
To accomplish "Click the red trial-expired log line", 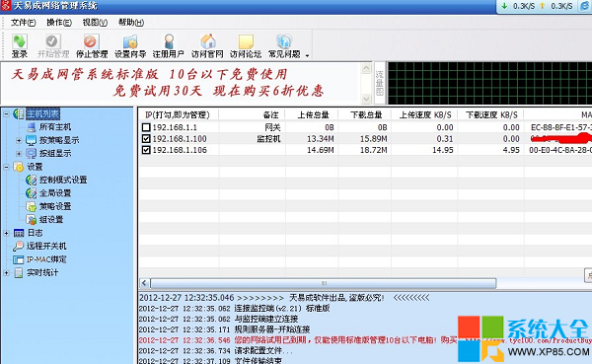I will coord(298,340).
